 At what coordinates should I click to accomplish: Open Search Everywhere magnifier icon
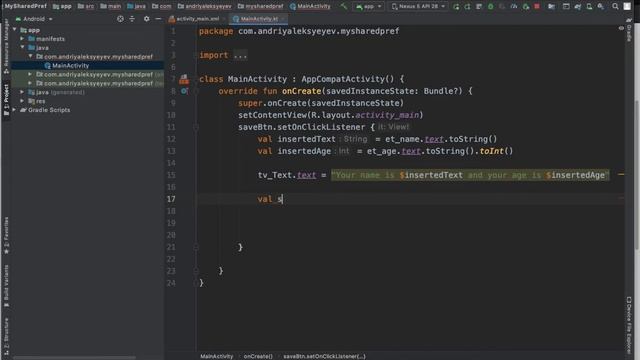point(615,7)
